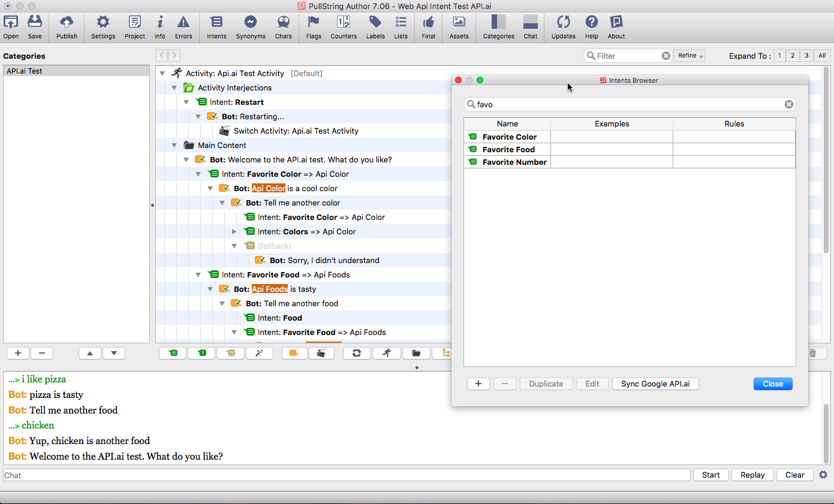The image size is (834, 504).
Task: Click Sync Google API.ai button
Action: point(655,384)
